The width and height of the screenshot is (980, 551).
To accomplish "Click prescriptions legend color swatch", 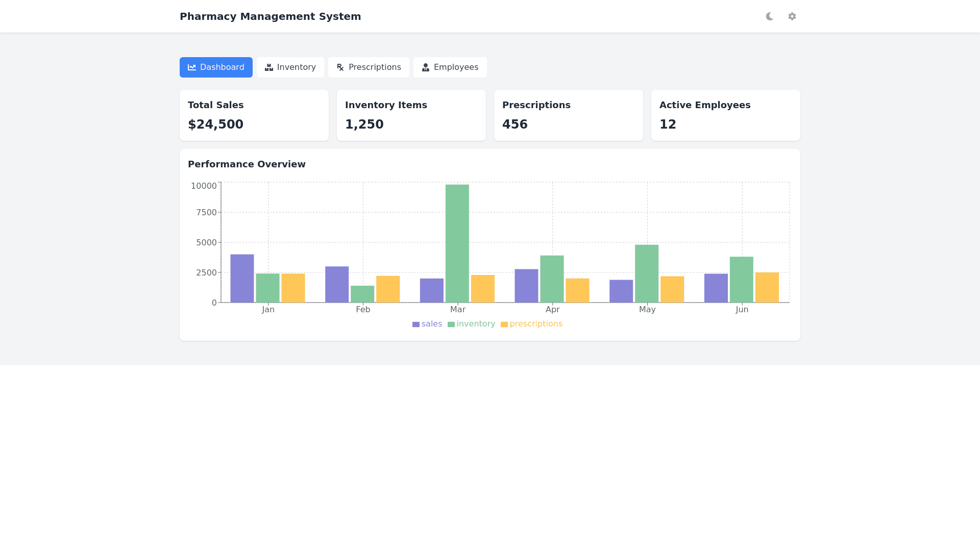I will [504, 324].
